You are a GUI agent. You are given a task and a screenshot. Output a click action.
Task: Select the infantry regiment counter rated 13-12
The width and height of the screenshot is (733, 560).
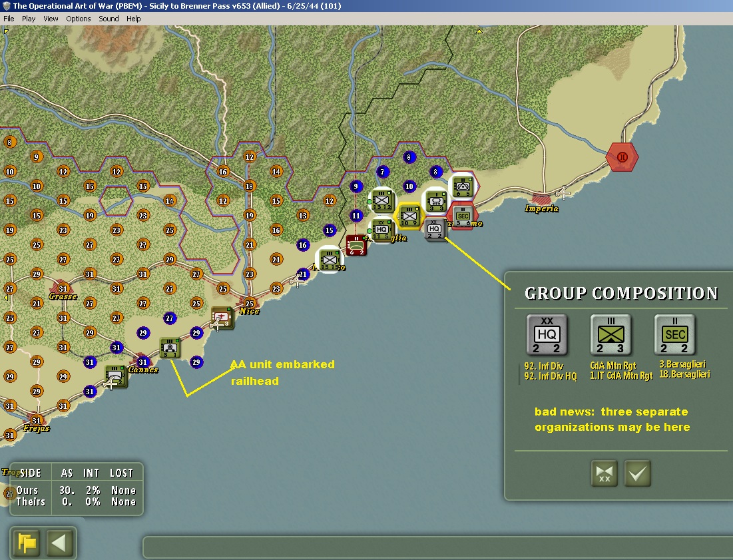click(x=382, y=200)
